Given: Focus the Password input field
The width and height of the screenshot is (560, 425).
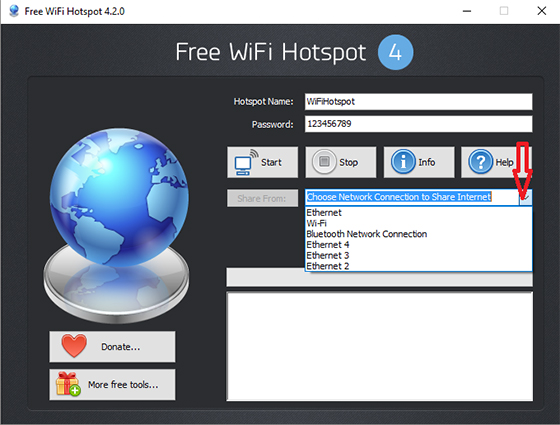Looking at the screenshot, I should (x=419, y=124).
